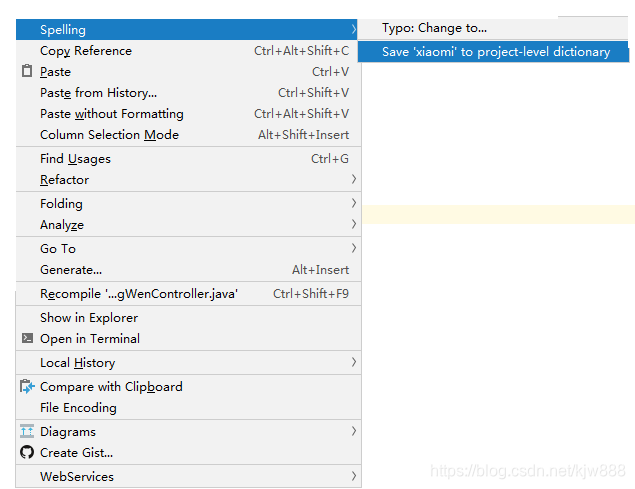Expand the Analyze submenu arrow
This screenshot has height=489, width=635.
pos(354,224)
